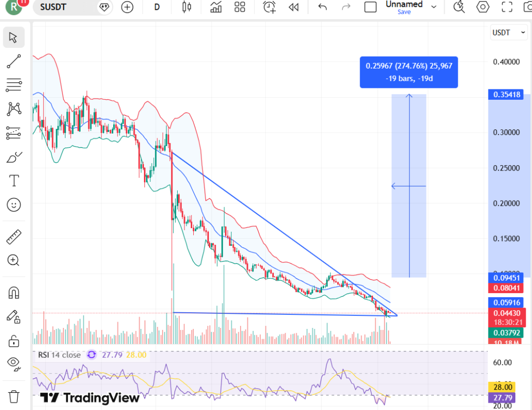Activate the zoom-in tool
Viewport: 532px width, 410px height.
click(14, 260)
